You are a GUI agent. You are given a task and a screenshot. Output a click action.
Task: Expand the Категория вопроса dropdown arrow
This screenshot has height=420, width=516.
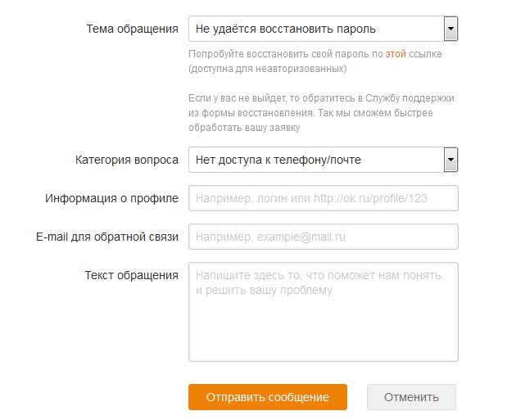click(450, 160)
